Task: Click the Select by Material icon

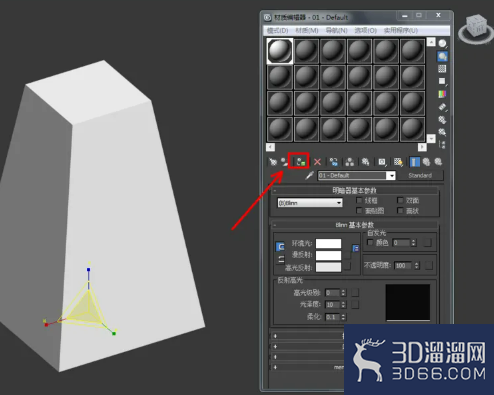Action: coord(442,132)
